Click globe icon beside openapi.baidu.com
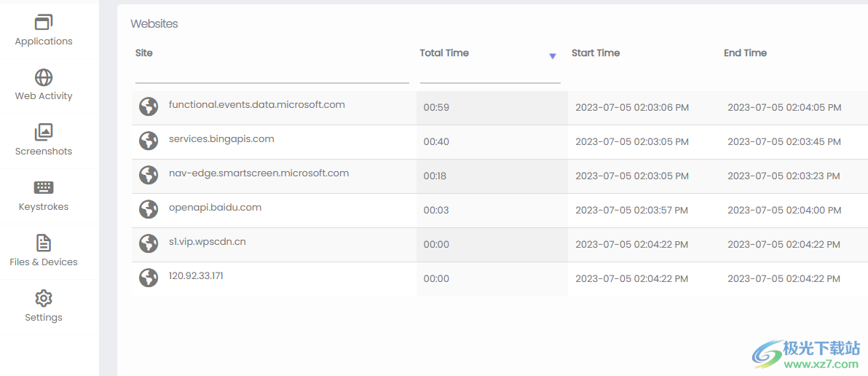This screenshot has width=868, height=376. 149,209
